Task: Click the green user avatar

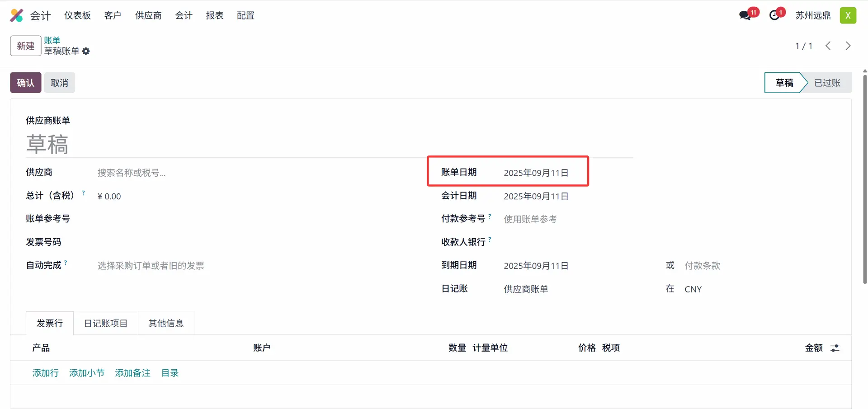Action: coord(848,15)
